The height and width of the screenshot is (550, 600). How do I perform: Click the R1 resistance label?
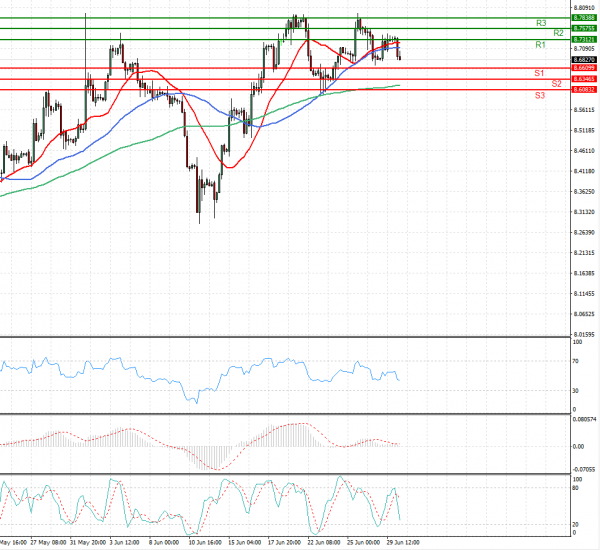[x=540, y=45]
